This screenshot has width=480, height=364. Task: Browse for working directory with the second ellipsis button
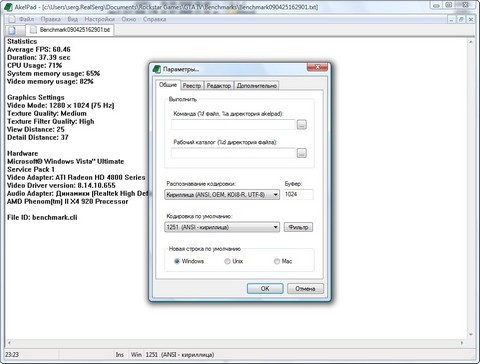click(x=302, y=153)
